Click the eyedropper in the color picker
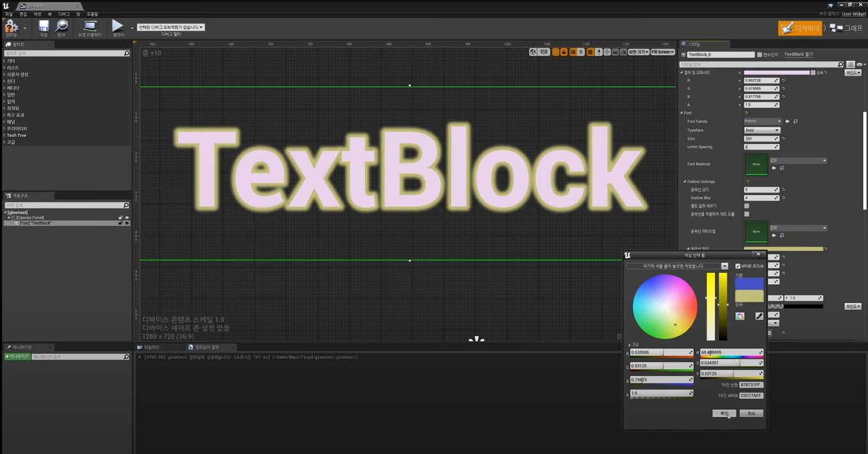Viewport: 868px width, 454px height. pyautogui.click(x=759, y=316)
